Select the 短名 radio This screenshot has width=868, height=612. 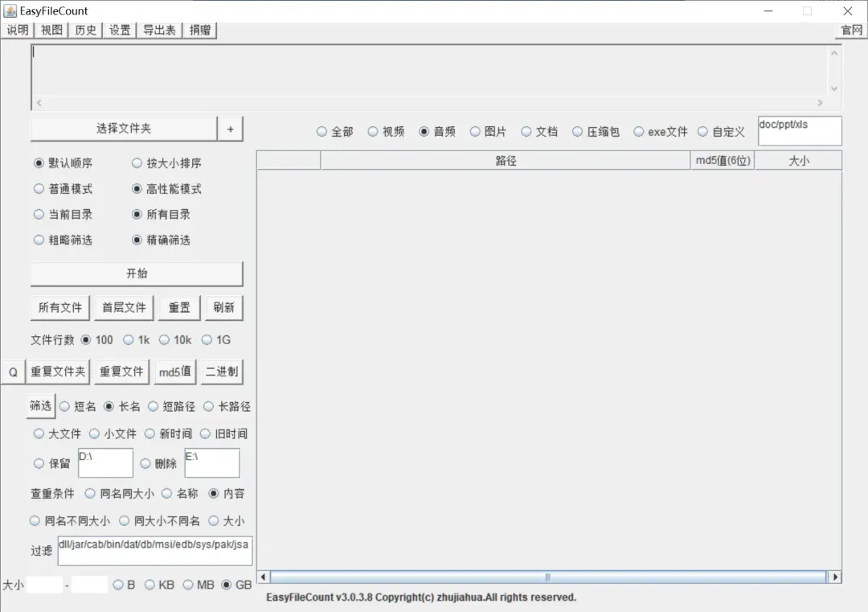(78, 406)
